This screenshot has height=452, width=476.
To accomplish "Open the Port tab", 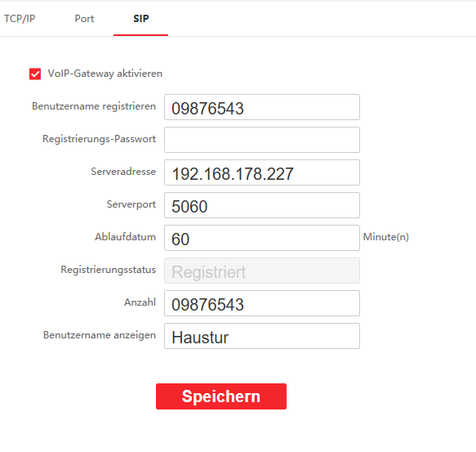I will (84, 19).
